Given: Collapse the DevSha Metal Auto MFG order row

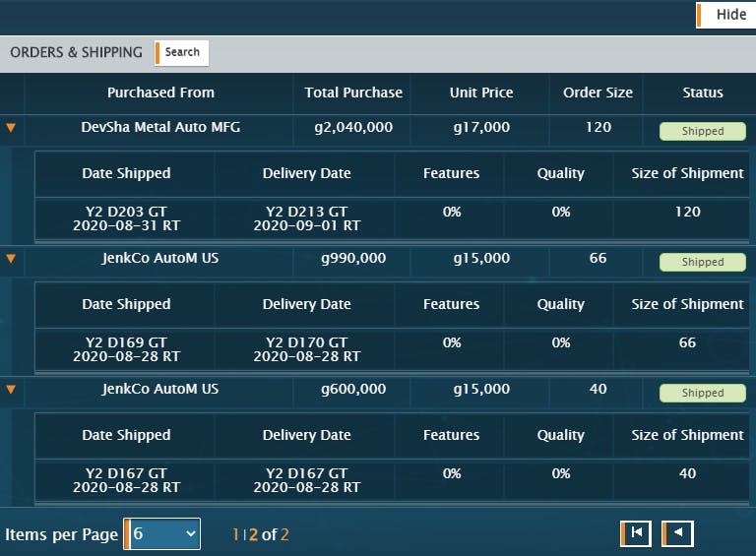Looking at the screenshot, I should point(11,128).
